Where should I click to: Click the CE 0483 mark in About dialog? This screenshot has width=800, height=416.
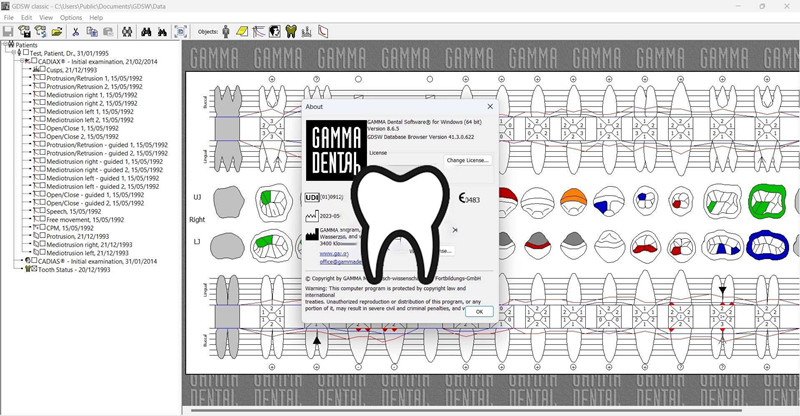coord(469,199)
